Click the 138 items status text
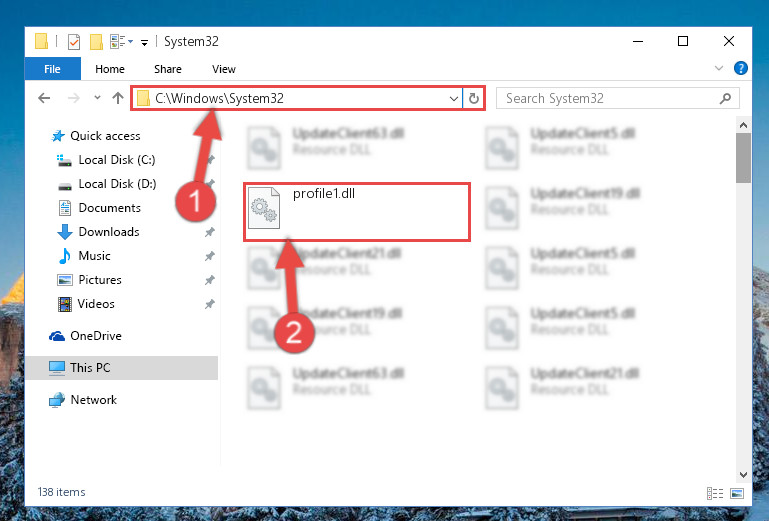Image resolution: width=769 pixels, height=521 pixels. coord(61,492)
